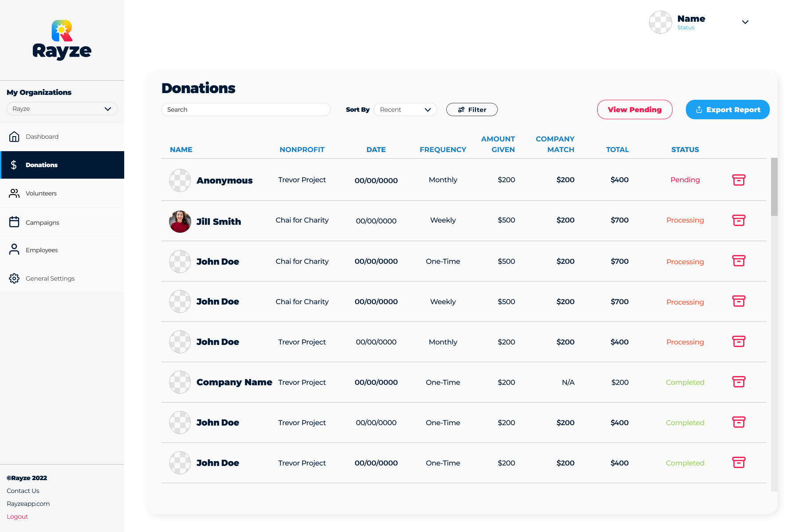
Task: Open Dashboard via house icon
Action: click(14, 137)
